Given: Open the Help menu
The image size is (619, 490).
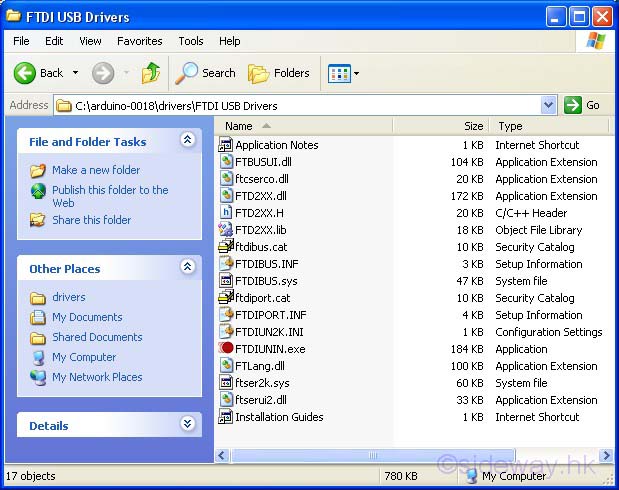Looking at the screenshot, I should click(230, 41).
